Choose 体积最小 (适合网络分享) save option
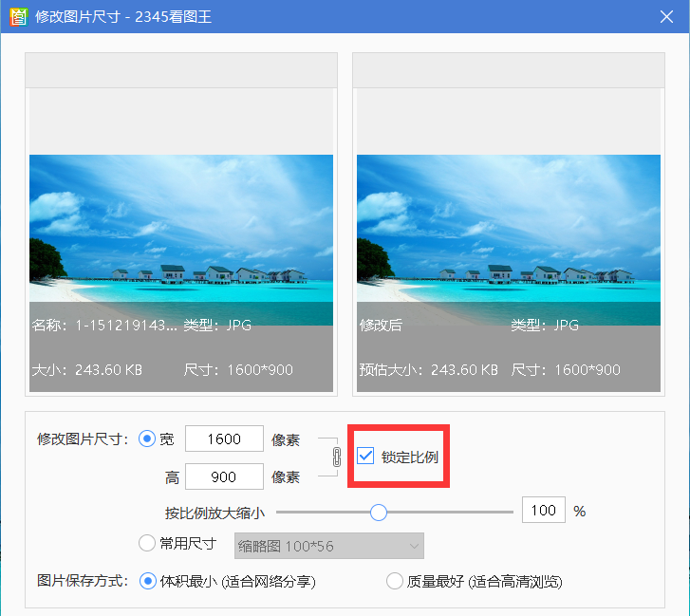The width and height of the screenshot is (690, 616). pos(147,581)
